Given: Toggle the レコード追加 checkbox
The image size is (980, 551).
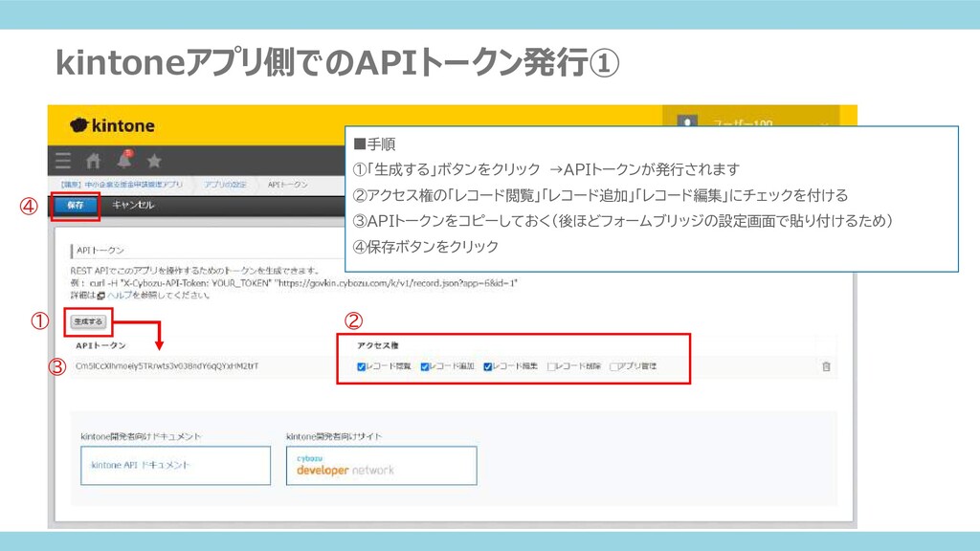Looking at the screenshot, I should (424, 366).
